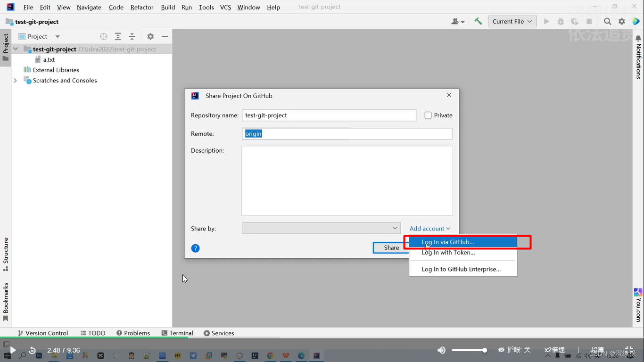Click the video play button
Screen dimensions: 644x362
pos(13,350)
